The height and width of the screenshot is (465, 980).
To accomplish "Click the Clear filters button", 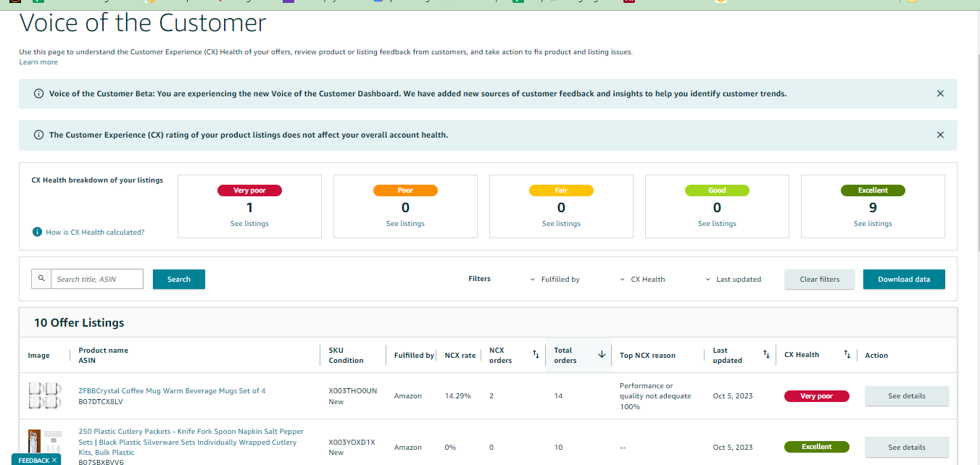I will [x=820, y=279].
